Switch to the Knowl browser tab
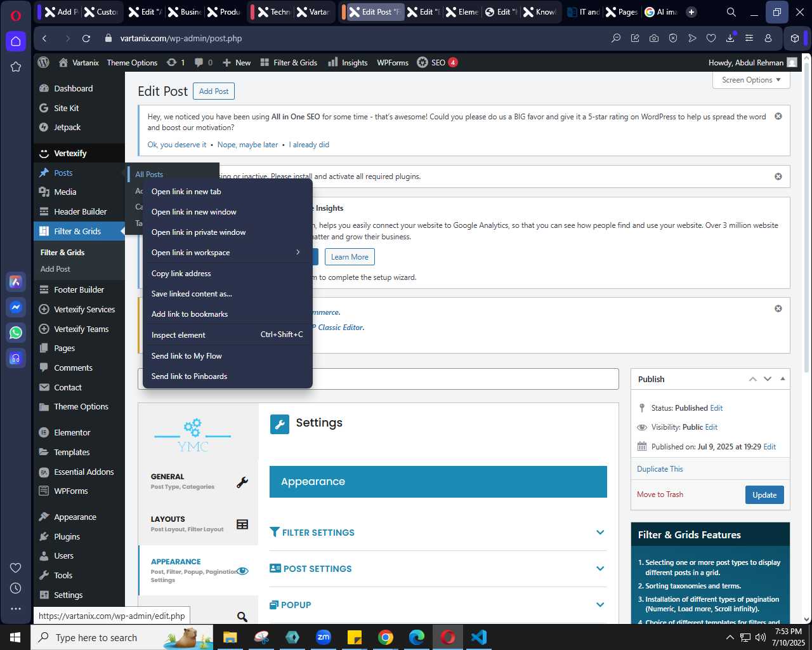 pos(539,12)
